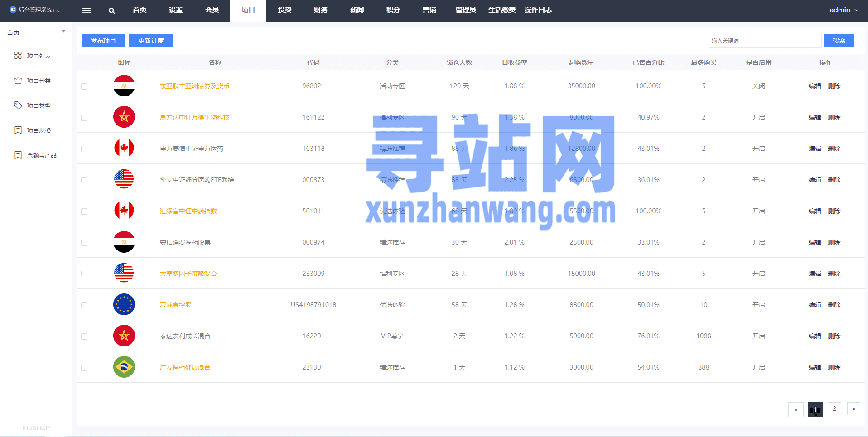Viewport: 868px width, 437px height.
Task: Click US flag icon of 大摩多因子策略混合 row
Action: [124, 273]
